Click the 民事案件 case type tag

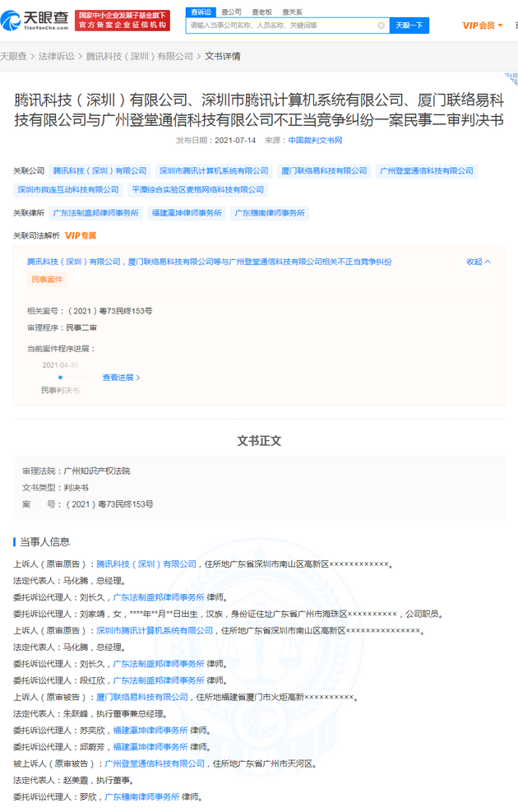[47, 280]
